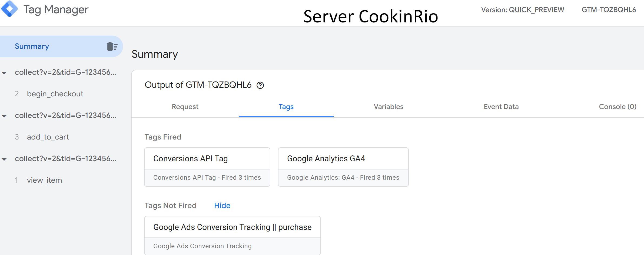Collapse the request group containing begin_checkout

[x=4, y=73]
